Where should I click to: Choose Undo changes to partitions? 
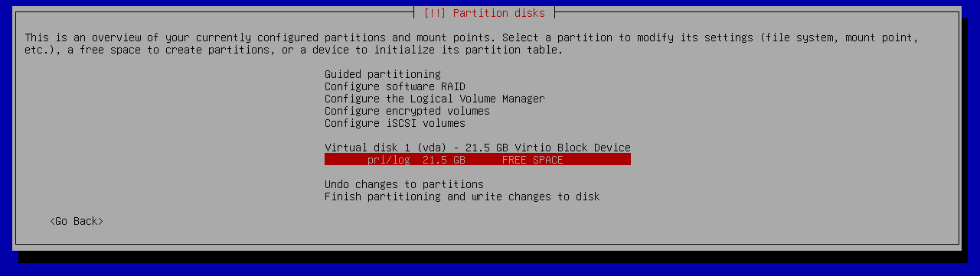pyautogui.click(x=404, y=184)
